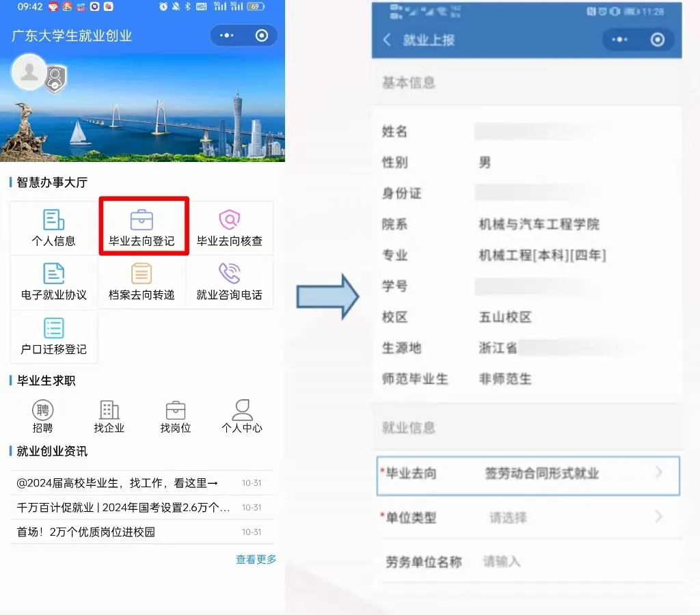The width and height of the screenshot is (700, 615).
Task: Tap the profile avatar picture
Action: click(x=29, y=72)
